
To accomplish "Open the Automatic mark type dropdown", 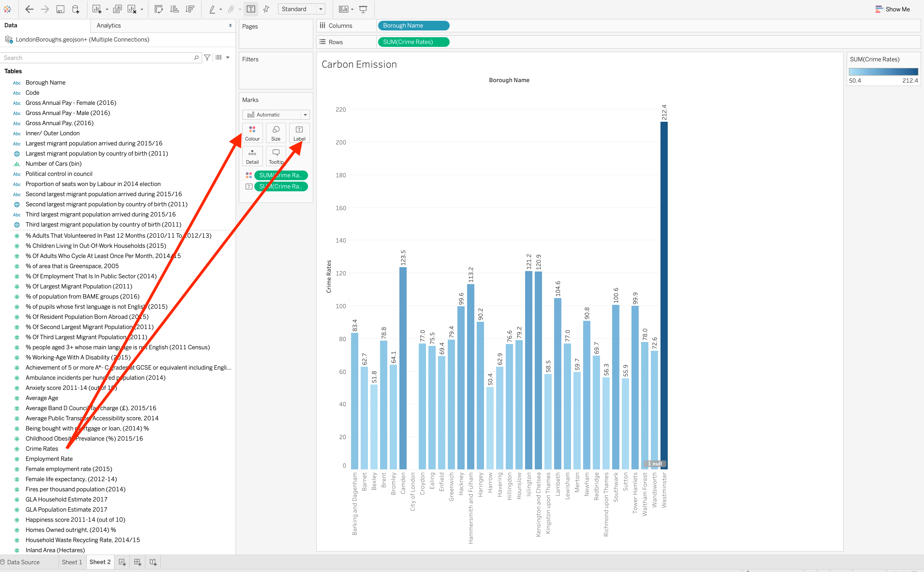I will (276, 115).
